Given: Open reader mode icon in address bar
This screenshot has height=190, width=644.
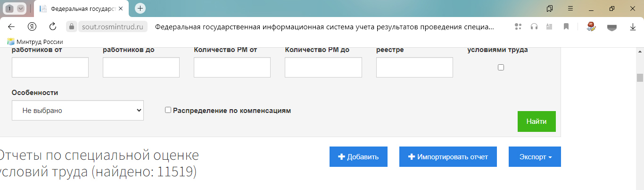Looking at the screenshot, I should 549,26.
